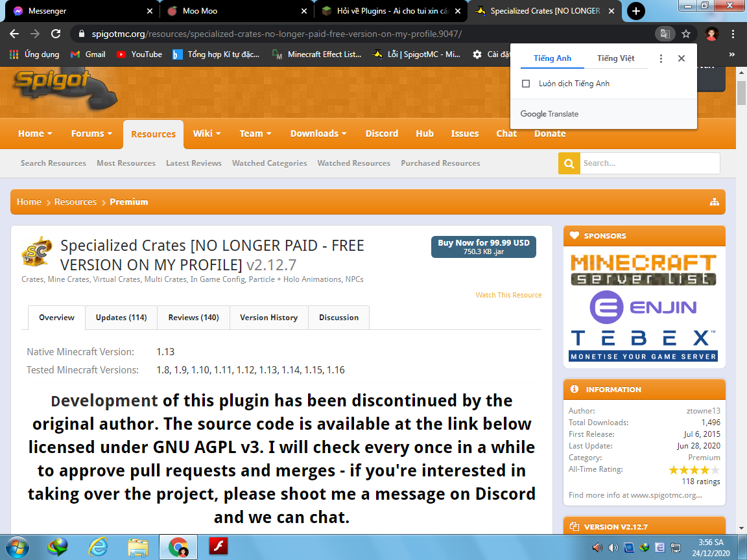
Task: Switch to the Reviews (140) tab
Action: click(193, 318)
